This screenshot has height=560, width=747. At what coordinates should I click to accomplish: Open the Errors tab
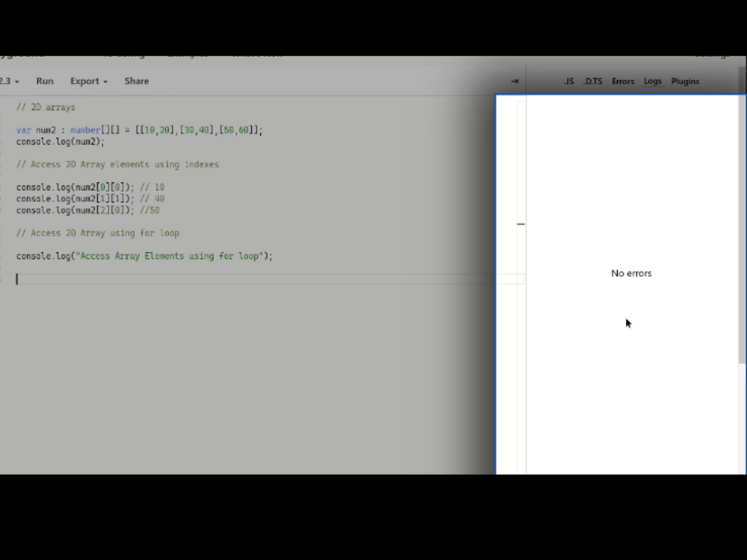tap(623, 81)
